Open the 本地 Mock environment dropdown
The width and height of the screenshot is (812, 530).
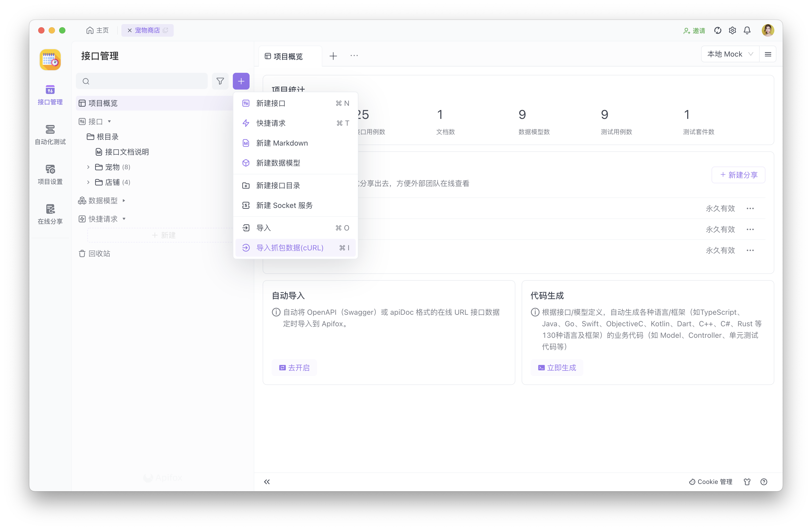(x=730, y=54)
